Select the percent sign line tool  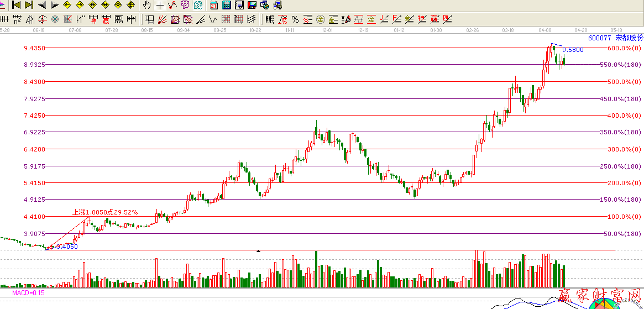pos(295,19)
